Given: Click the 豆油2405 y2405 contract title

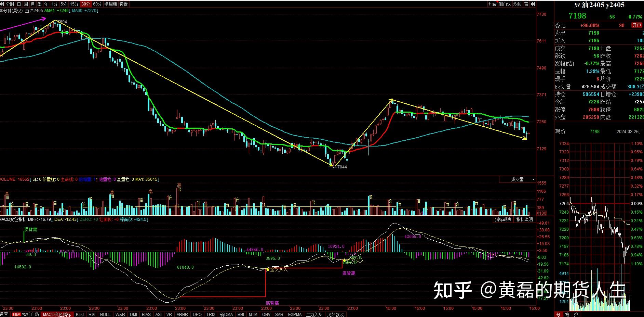Looking at the screenshot, I should 599,5.
